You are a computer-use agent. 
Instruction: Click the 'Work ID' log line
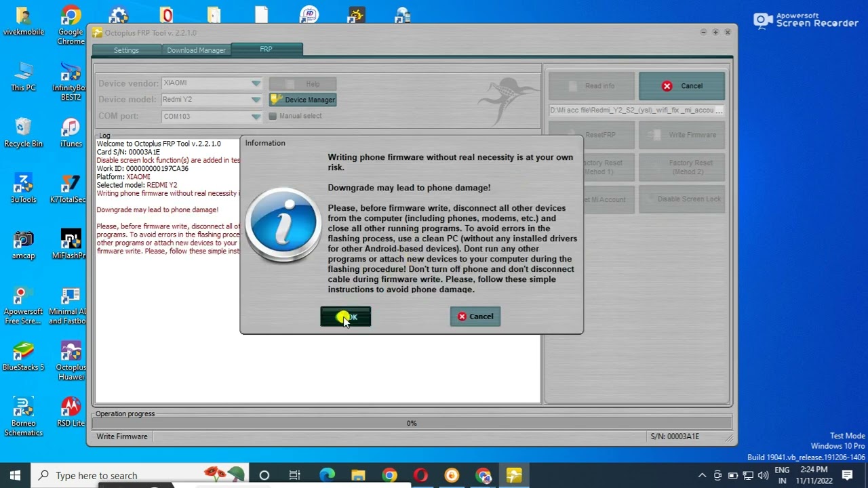[x=142, y=169]
